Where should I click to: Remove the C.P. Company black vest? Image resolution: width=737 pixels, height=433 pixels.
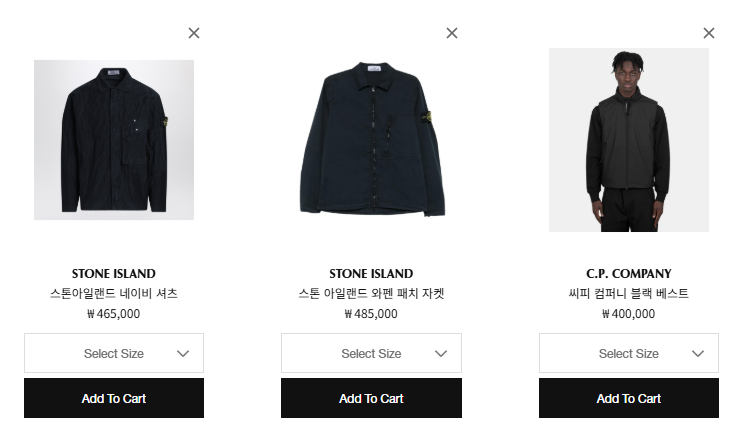point(709,33)
